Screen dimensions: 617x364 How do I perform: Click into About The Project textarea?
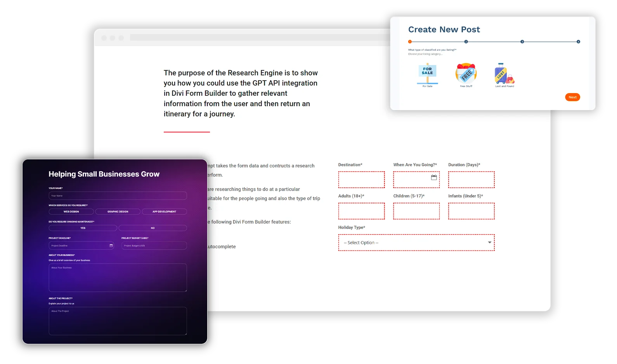118,321
